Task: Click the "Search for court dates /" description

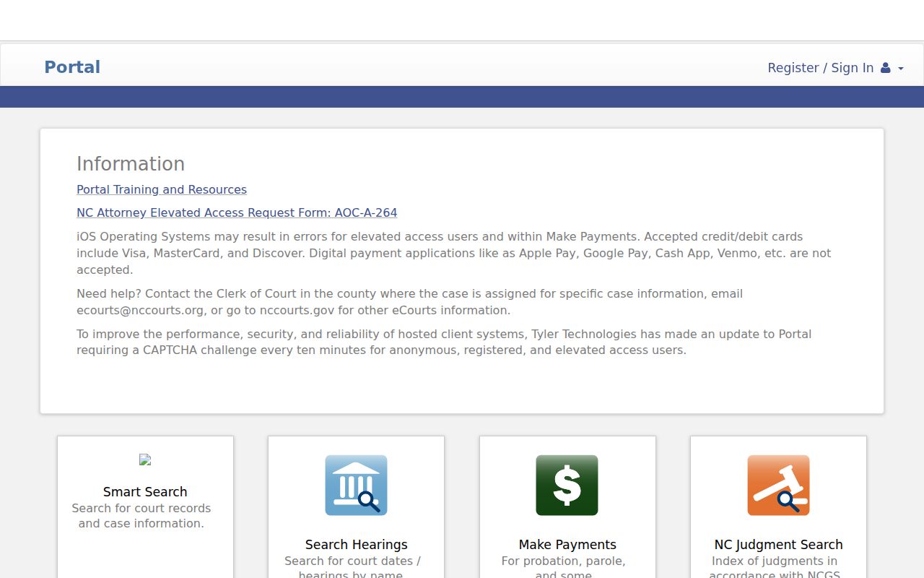Action: (x=352, y=561)
